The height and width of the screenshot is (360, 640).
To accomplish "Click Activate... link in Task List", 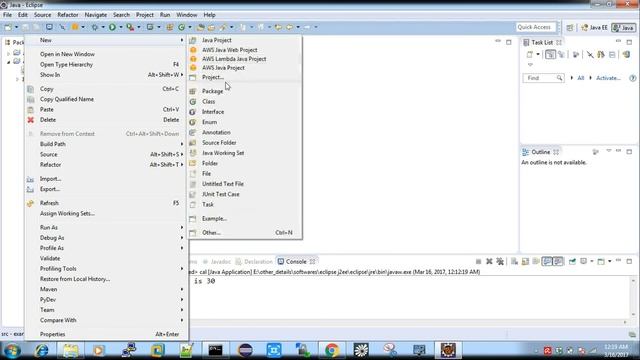I will (x=608, y=78).
